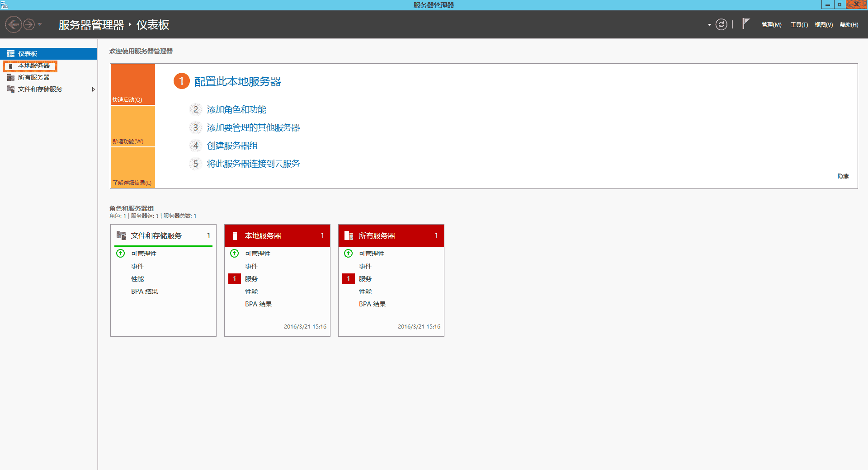The width and height of the screenshot is (868, 470).
Task: Click the 所有服务器 tile servers icon
Action: tap(349, 235)
